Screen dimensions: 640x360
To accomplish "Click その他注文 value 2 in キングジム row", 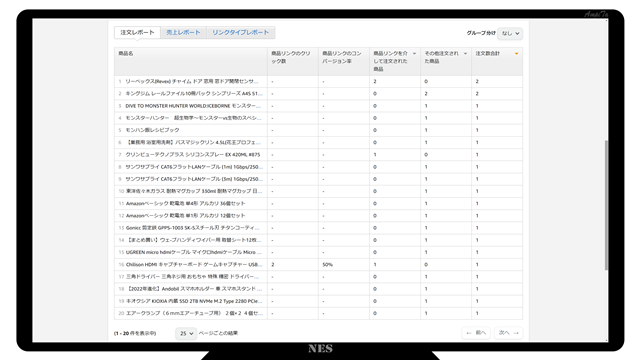I will pos(426,94).
